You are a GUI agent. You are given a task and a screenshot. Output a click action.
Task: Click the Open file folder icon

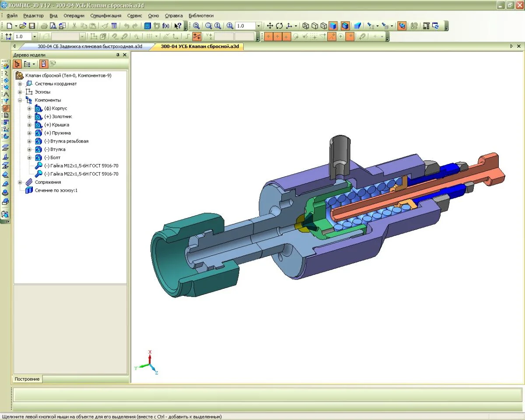tap(23, 26)
